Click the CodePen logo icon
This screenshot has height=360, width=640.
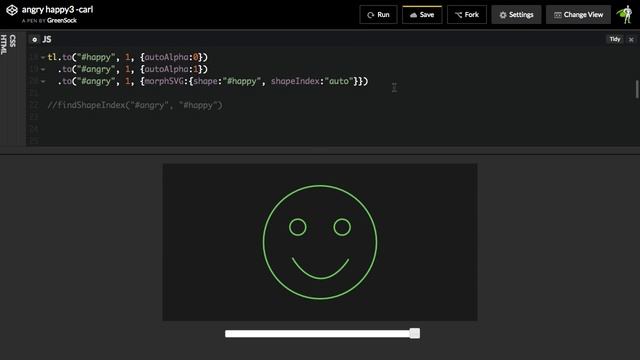point(12,10)
